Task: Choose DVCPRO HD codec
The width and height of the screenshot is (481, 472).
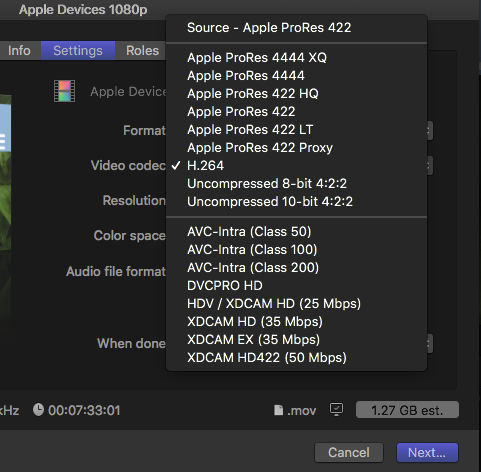Action: [x=296, y=286]
